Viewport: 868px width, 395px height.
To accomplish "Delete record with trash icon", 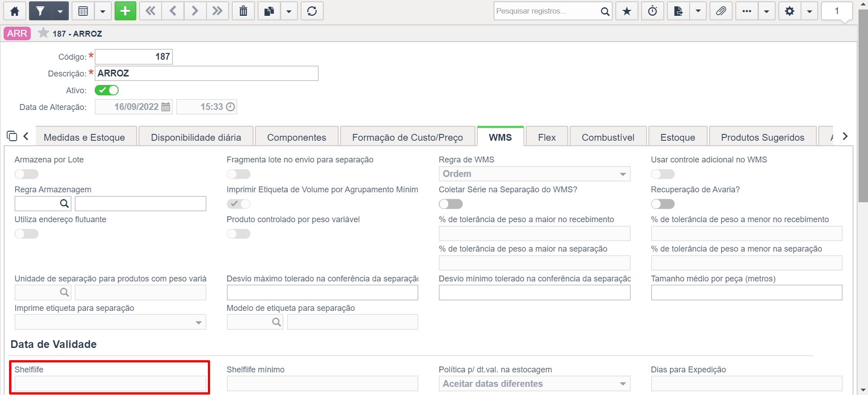I will click(244, 11).
